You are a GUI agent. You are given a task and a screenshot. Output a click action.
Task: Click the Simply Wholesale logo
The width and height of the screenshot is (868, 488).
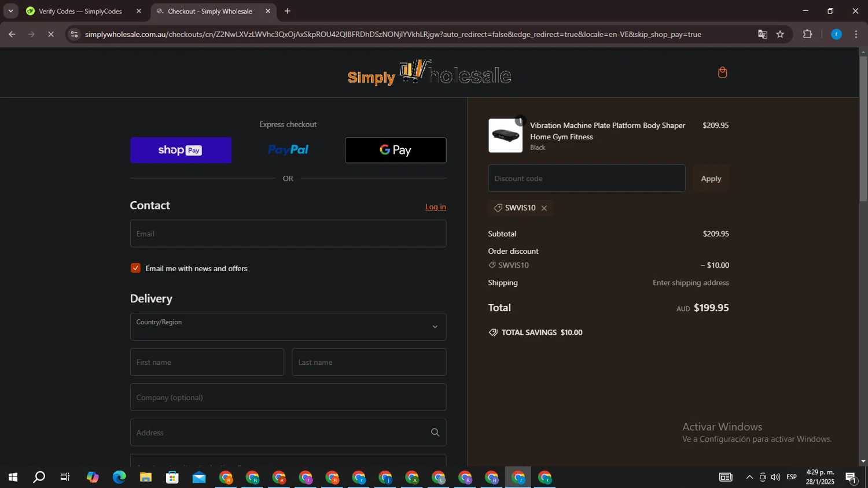[x=429, y=73]
